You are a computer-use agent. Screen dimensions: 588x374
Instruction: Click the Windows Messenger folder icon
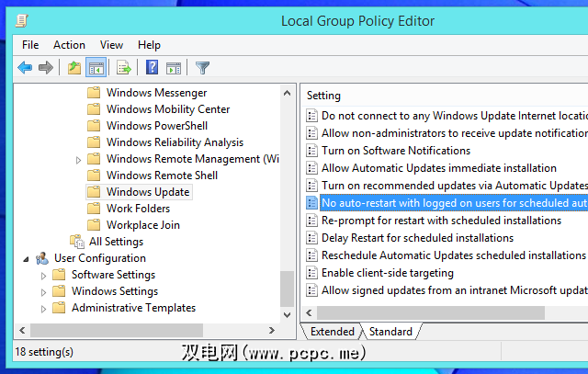94,92
